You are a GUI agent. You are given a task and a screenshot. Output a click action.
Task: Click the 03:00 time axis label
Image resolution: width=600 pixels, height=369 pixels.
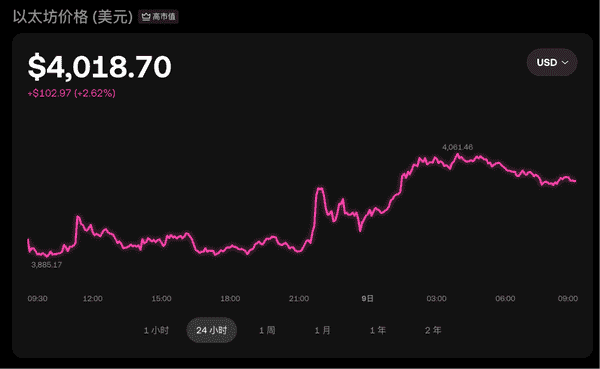pyautogui.click(x=436, y=299)
